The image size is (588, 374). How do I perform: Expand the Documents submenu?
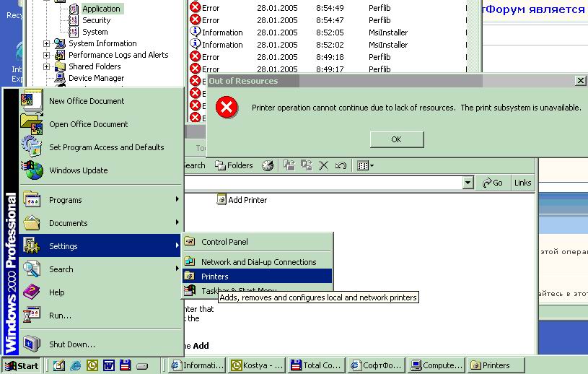coord(101,223)
